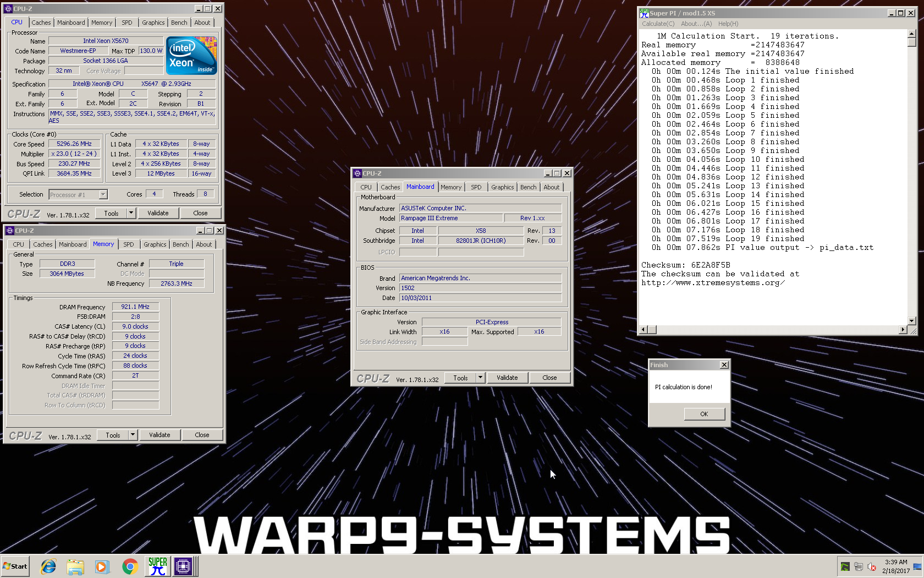The image size is (924, 578).
Task: Click CPU-Z title icon in Memory window
Action: pos(10,231)
